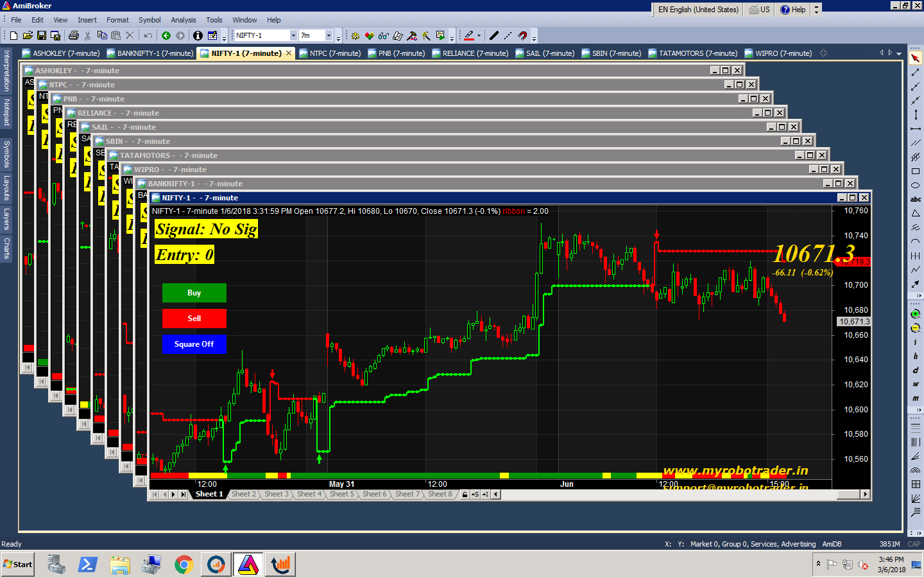Expand the Interpretation side panel
Viewport: 924px width, 578px height.
point(6,70)
